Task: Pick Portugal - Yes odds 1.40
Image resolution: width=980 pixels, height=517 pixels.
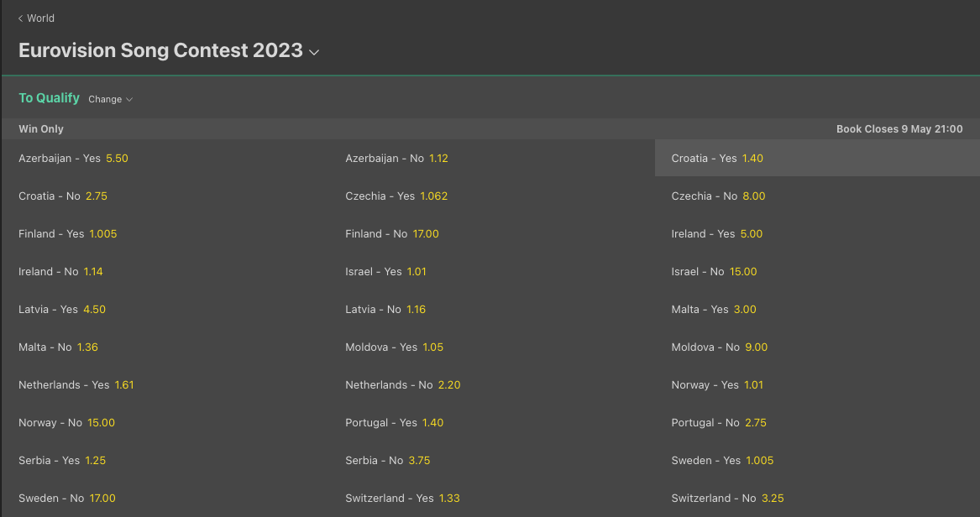Action: point(491,423)
